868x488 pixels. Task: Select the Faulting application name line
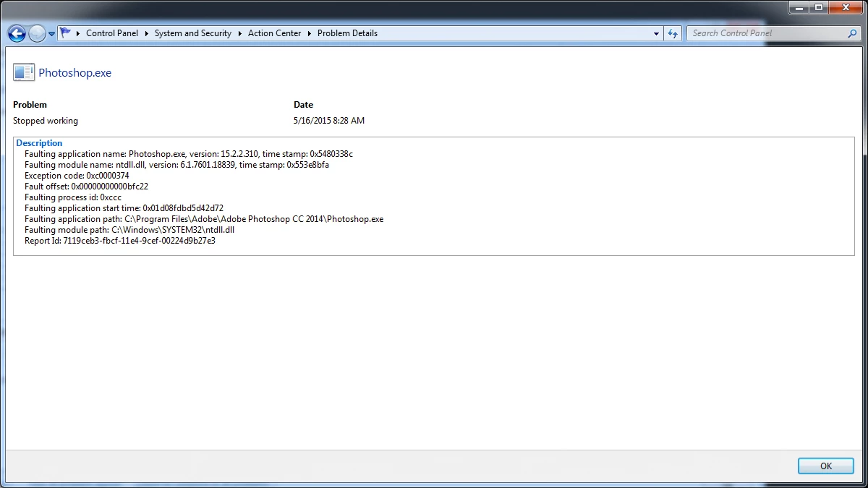click(189, 154)
